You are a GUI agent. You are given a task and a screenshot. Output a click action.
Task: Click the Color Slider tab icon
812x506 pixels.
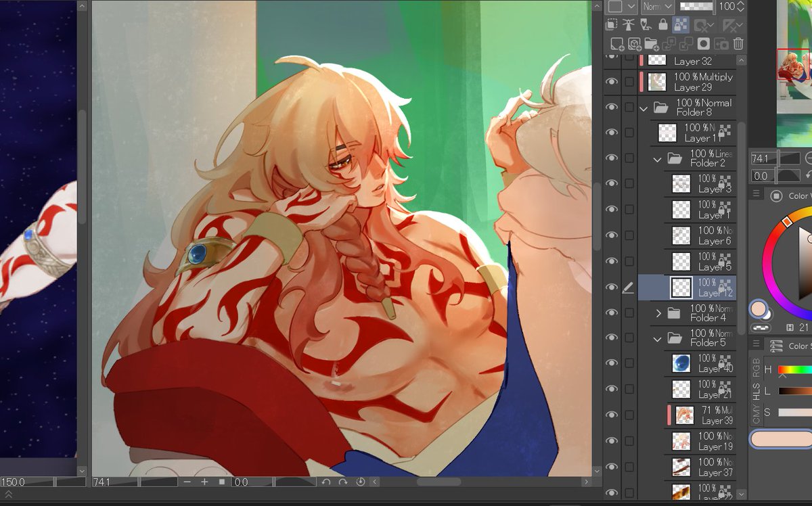coord(777,346)
